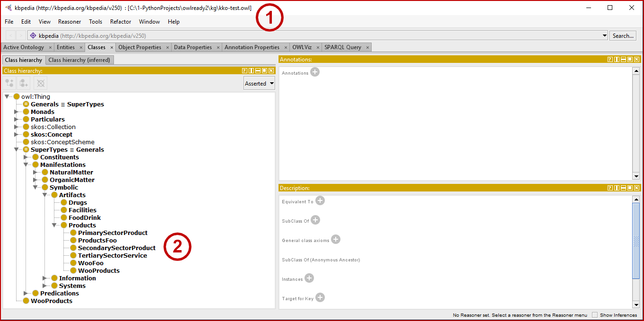Click the forward navigation arrow
Viewport: 644px width, 321px height.
[21, 35]
